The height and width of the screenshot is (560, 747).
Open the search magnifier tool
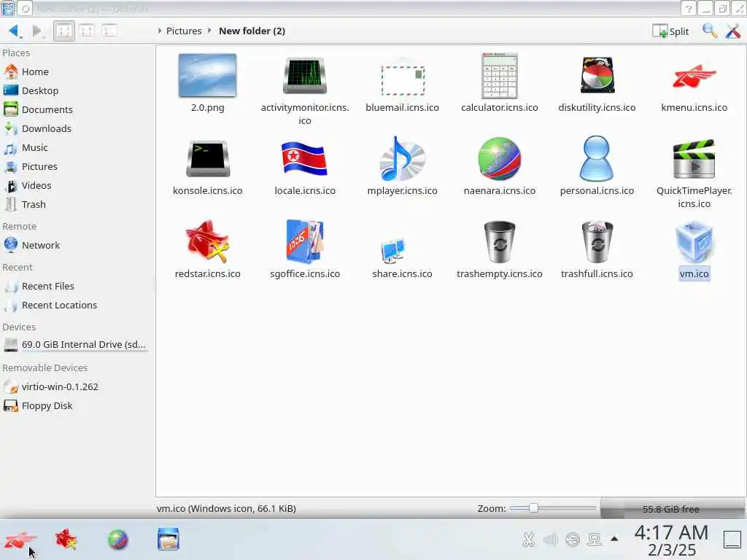tap(709, 31)
